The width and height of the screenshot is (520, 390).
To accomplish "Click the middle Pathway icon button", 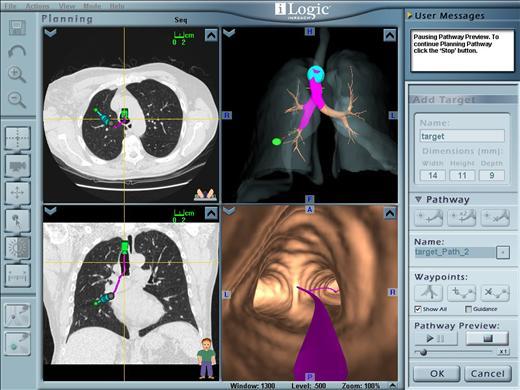I will pos(462,218).
